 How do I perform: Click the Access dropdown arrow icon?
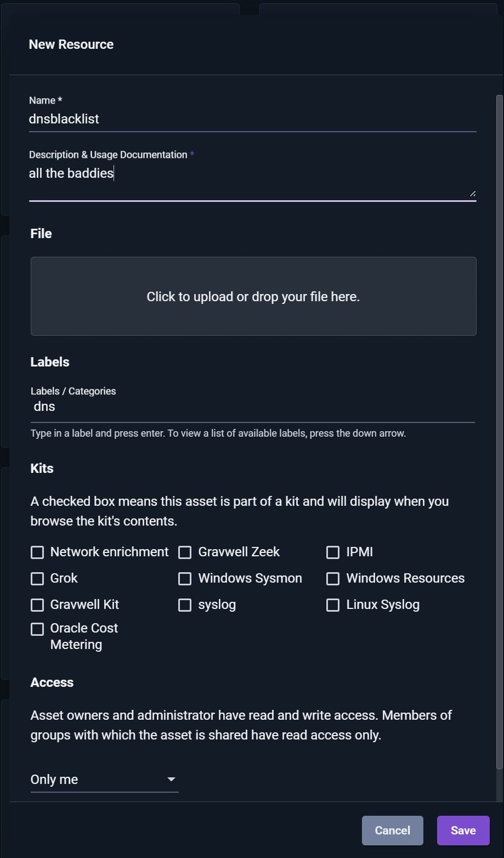point(171,780)
